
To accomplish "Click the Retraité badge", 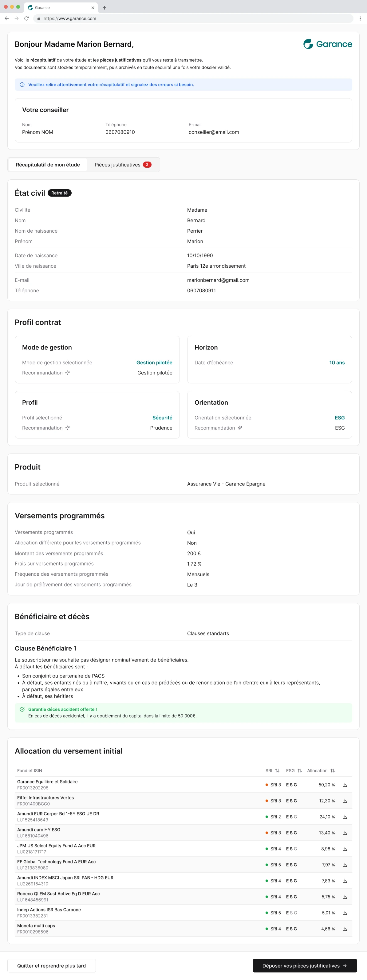I will (59, 193).
